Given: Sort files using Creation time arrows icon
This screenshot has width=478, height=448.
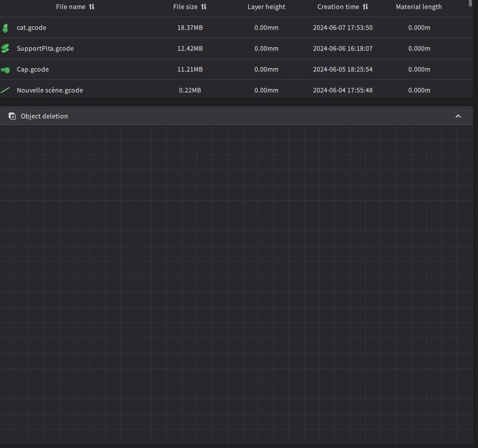Looking at the screenshot, I should coord(365,7).
